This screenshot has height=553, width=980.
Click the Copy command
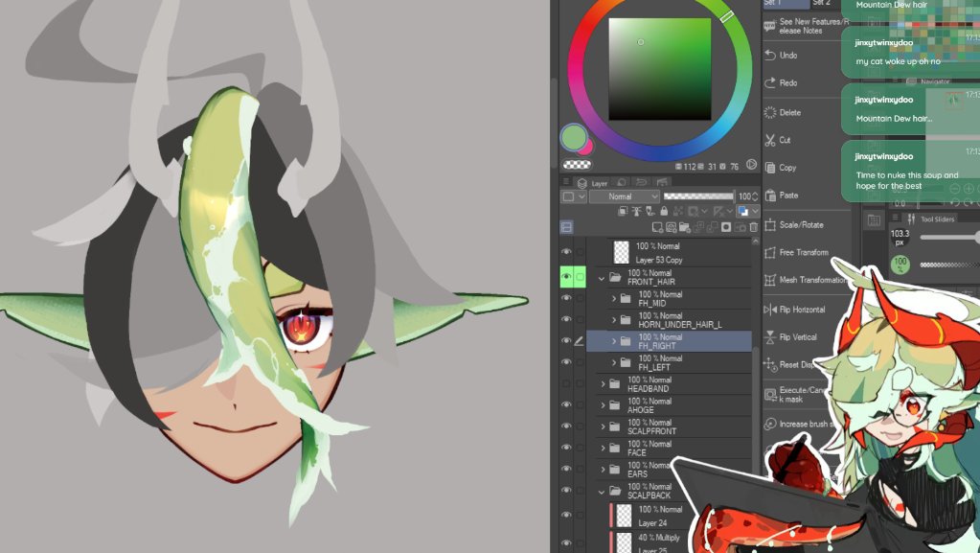point(781,168)
